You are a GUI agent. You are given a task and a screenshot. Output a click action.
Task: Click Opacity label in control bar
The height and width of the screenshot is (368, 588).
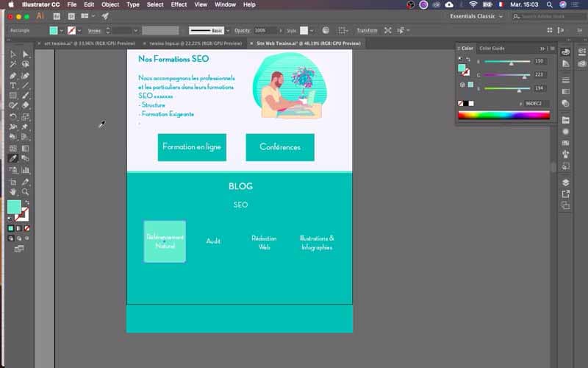[243, 30]
